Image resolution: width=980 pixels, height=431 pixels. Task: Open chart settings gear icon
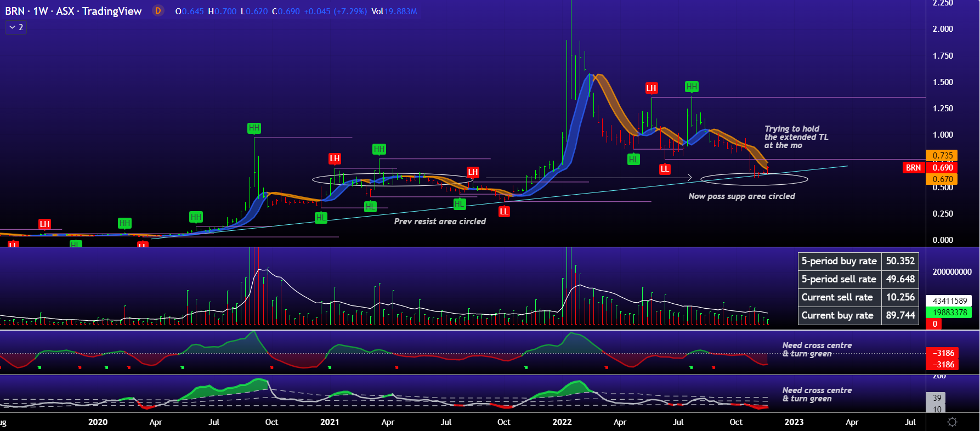(x=952, y=422)
